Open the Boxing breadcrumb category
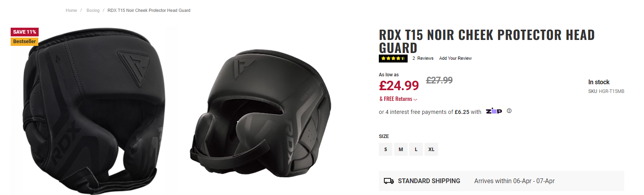This screenshot has height=195, width=644. (93, 10)
